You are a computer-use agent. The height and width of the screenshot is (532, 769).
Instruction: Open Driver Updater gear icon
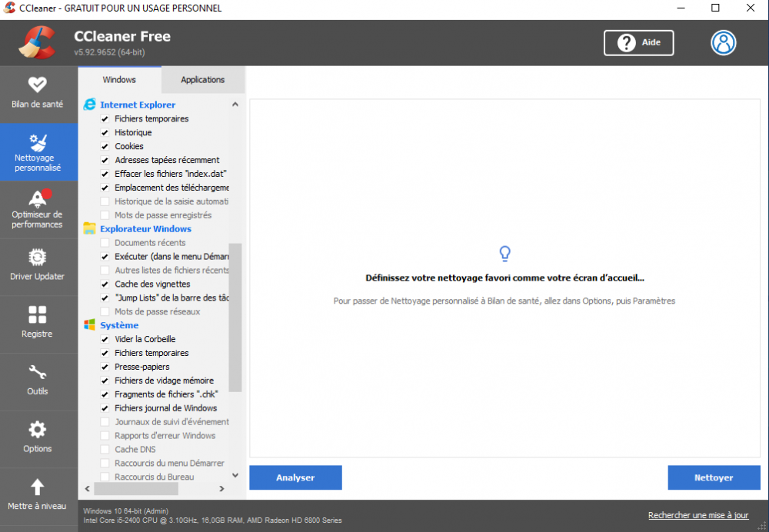point(37,257)
